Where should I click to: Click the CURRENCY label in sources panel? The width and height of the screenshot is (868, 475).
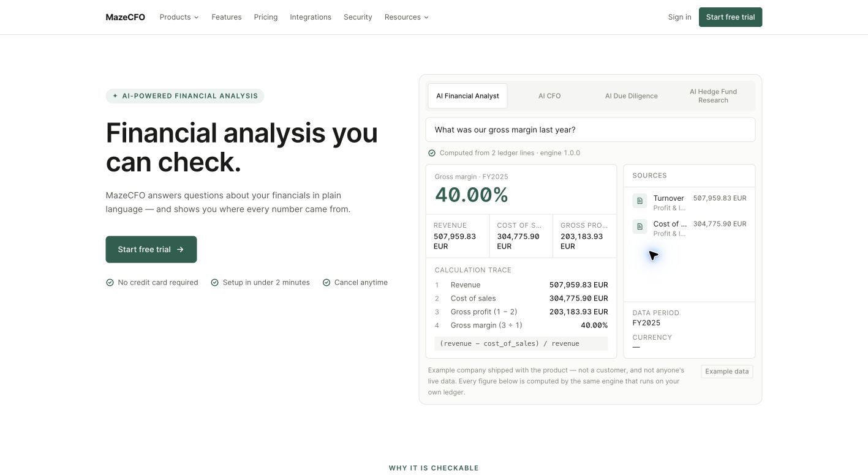[652, 337]
